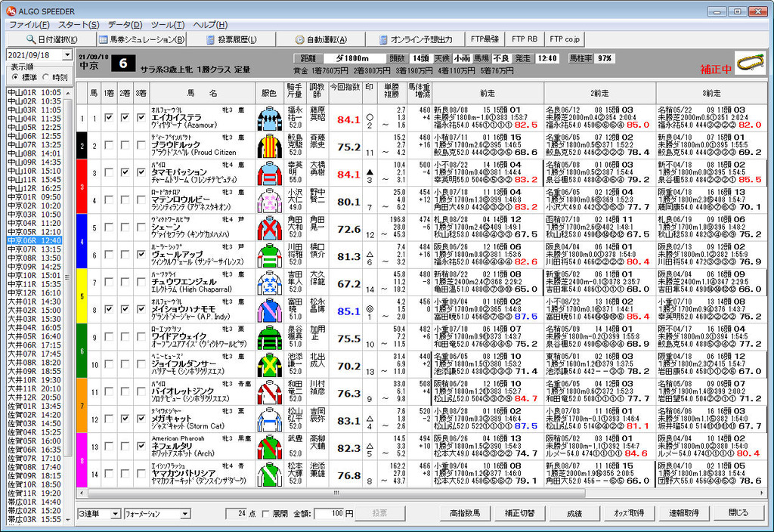Click jockey silks icon for ワイドアウェイク
Screen dimensions: 774x532
coord(270,337)
